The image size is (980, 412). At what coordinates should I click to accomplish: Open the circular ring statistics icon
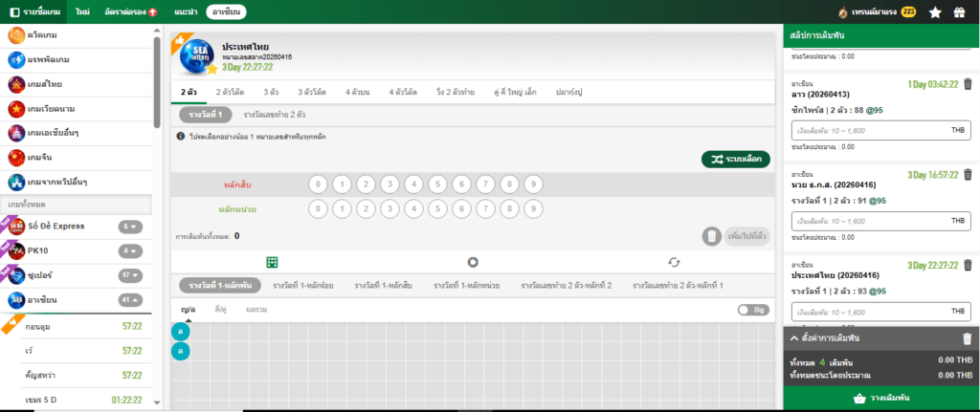473,262
